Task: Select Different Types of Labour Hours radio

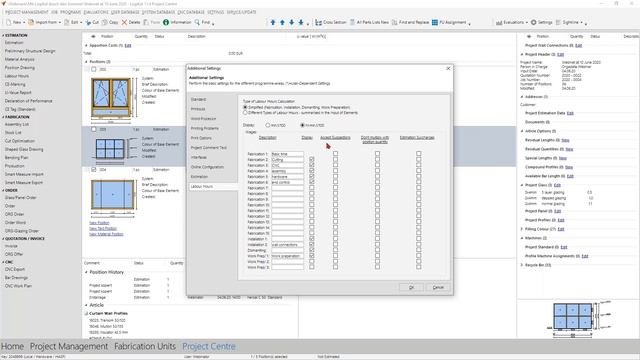Action: (245, 112)
